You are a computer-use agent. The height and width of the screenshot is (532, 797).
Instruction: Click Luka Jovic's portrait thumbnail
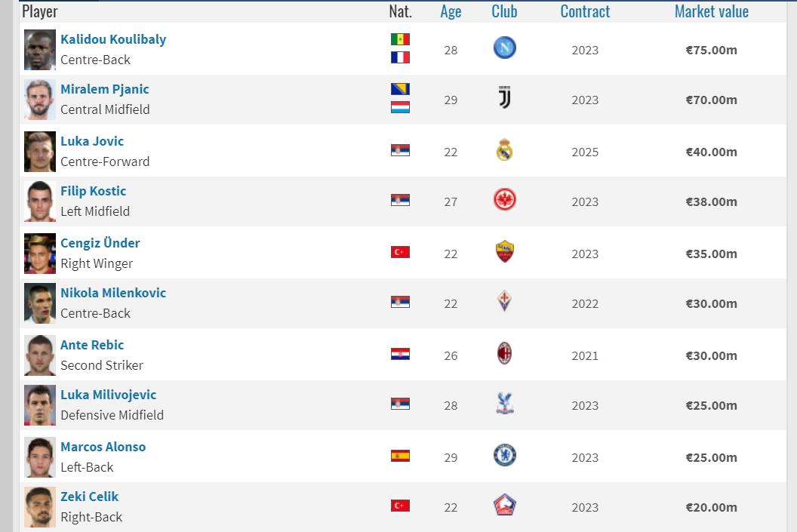point(39,152)
